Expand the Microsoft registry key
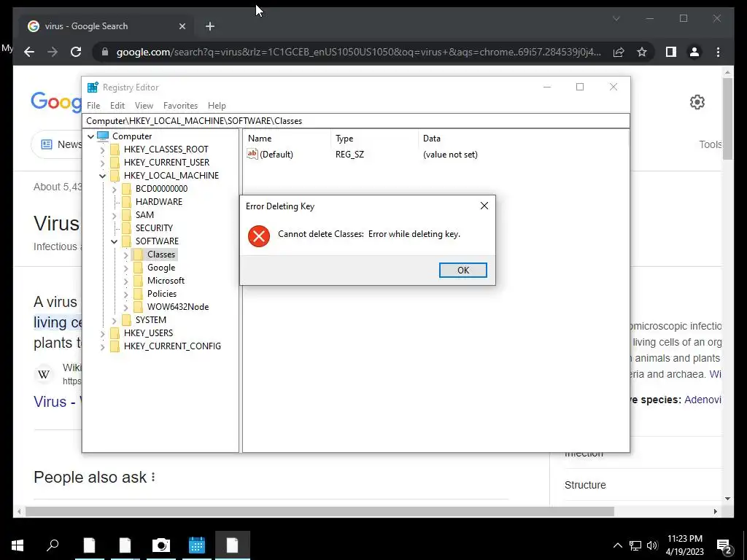Image resolution: width=747 pixels, height=560 pixels. pyautogui.click(x=125, y=281)
